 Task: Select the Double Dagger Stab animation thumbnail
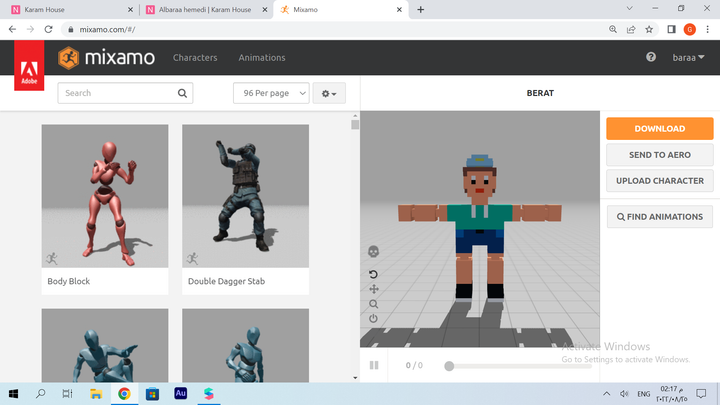(x=245, y=196)
